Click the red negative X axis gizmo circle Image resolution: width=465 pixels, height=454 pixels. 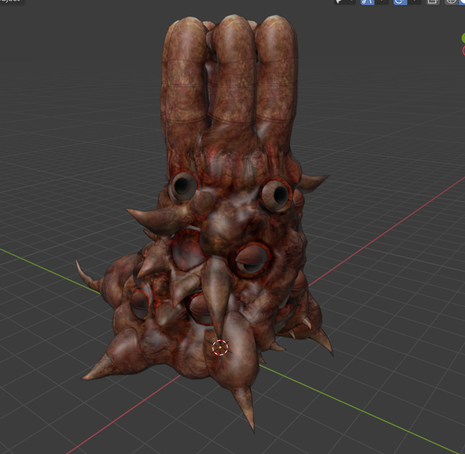[463, 51]
